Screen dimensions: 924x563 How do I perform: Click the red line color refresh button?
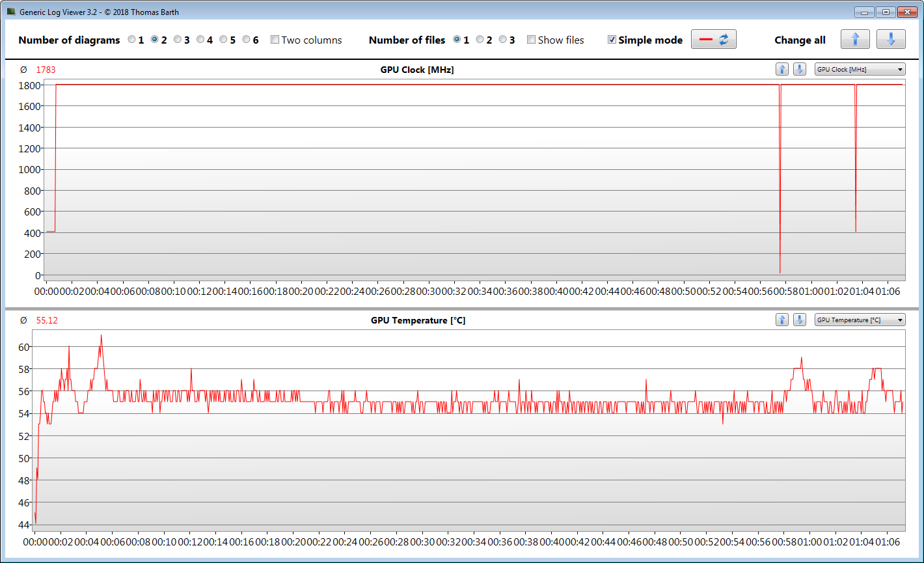(x=713, y=40)
